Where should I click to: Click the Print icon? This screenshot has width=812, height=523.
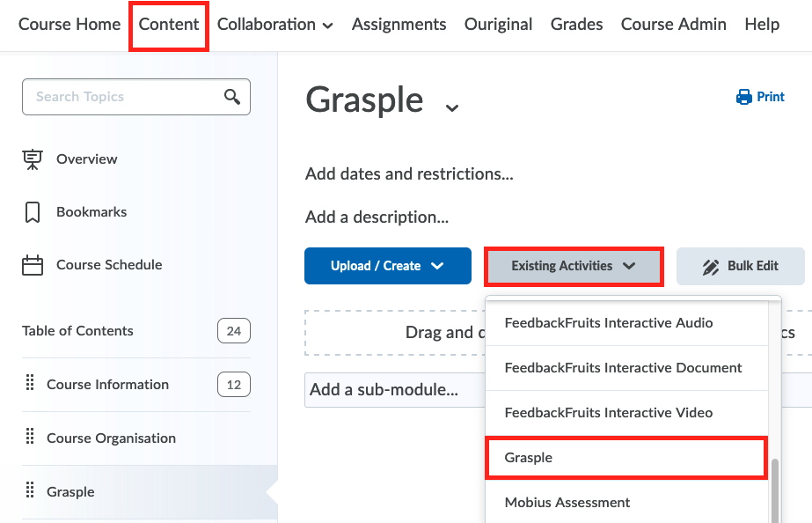[x=744, y=97]
